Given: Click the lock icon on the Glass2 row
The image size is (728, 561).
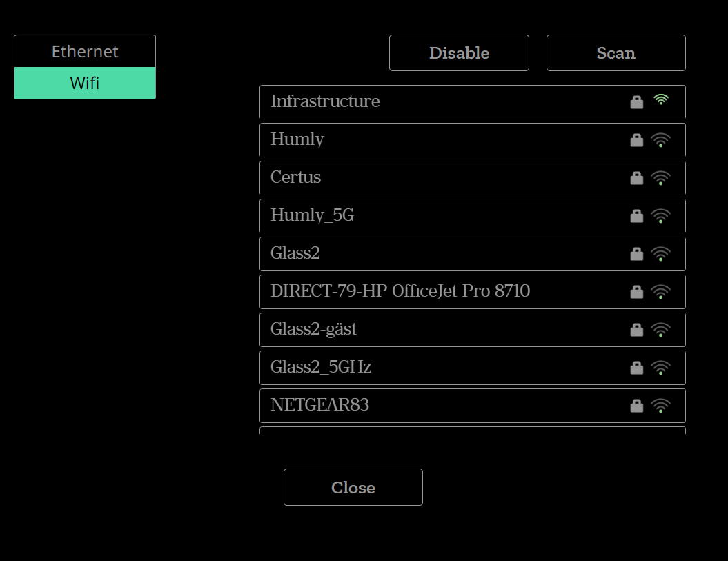Looking at the screenshot, I should click(x=637, y=254).
